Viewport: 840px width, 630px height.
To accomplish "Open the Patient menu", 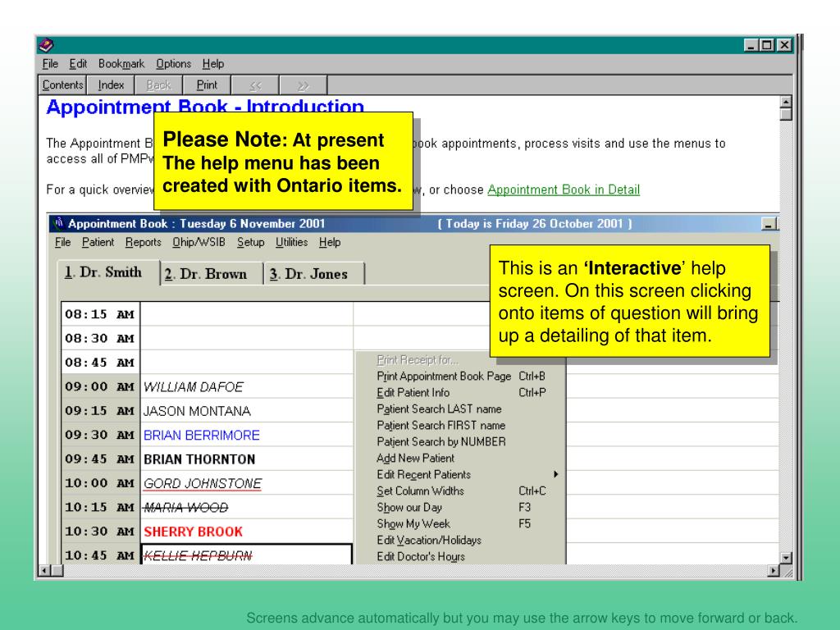I will [x=98, y=242].
